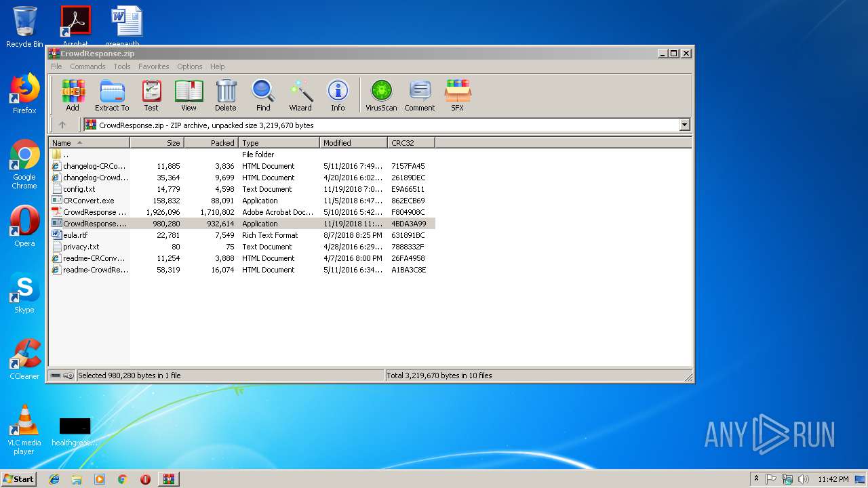The height and width of the screenshot is (488, 868).
Task: Select the parent folder '..' row
Action: click(x=242, y=155)
